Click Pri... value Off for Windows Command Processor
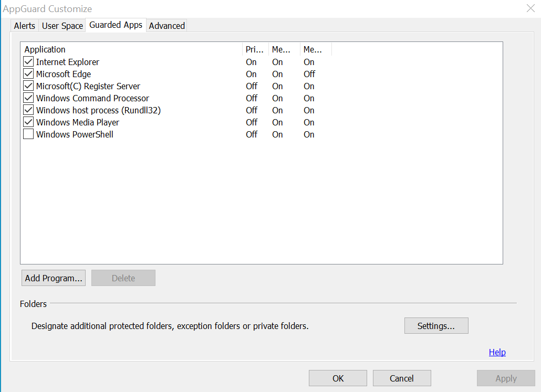This screenshot has width=541, height=392. pos(252,98)
